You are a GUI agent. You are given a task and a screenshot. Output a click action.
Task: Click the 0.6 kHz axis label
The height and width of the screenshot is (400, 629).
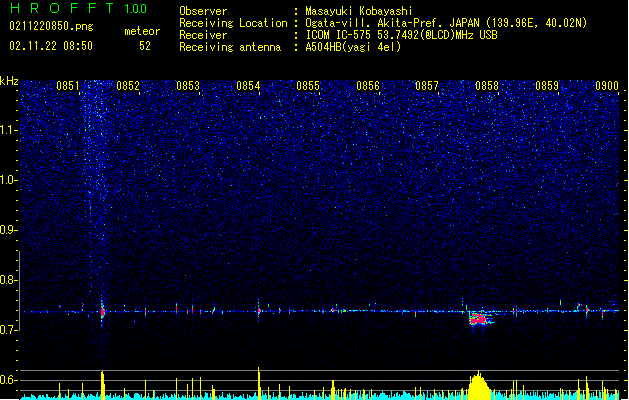9,380
